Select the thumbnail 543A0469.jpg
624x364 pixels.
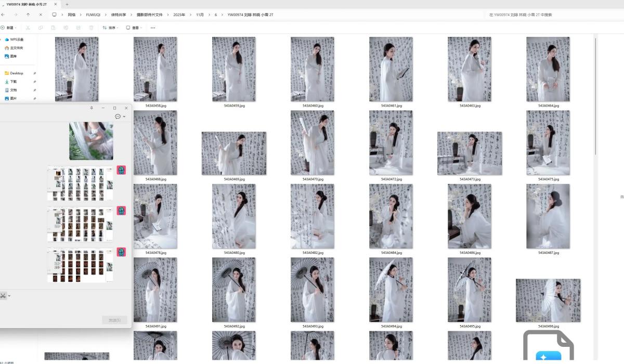point(234,153)
